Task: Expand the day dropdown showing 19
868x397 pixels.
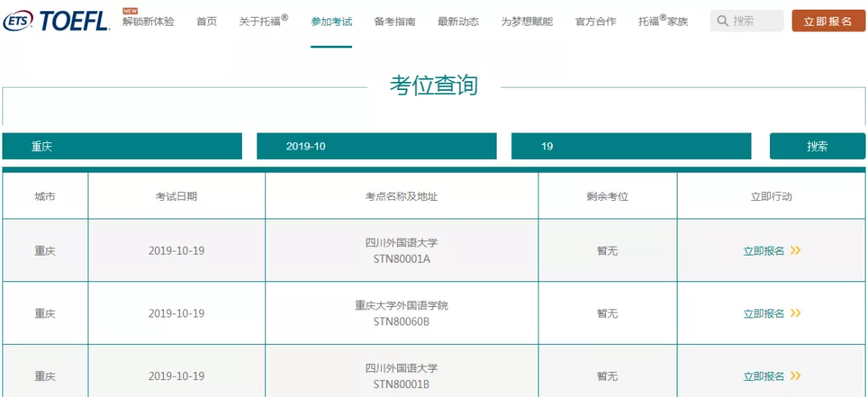Action: (x=631, y=146)
